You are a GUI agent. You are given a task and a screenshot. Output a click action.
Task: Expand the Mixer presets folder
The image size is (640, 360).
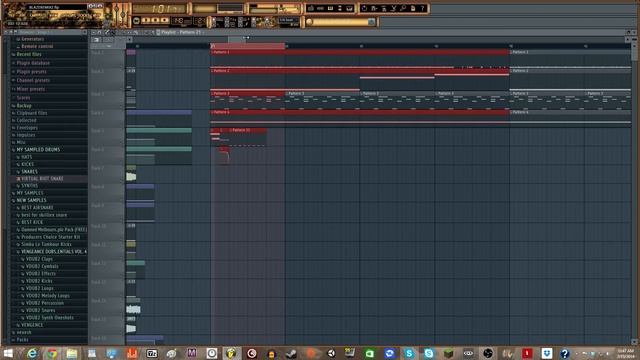[31, 89]
